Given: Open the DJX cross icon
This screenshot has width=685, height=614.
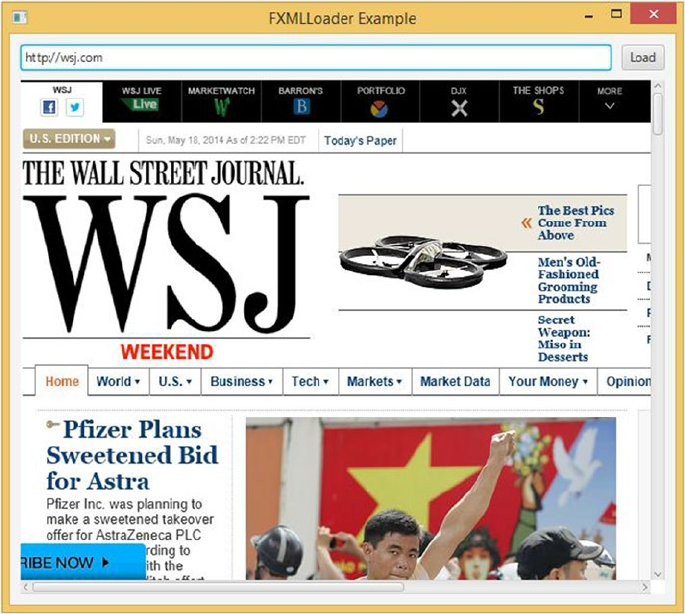Looking at the screenshot, I should (x=459, y=108).
